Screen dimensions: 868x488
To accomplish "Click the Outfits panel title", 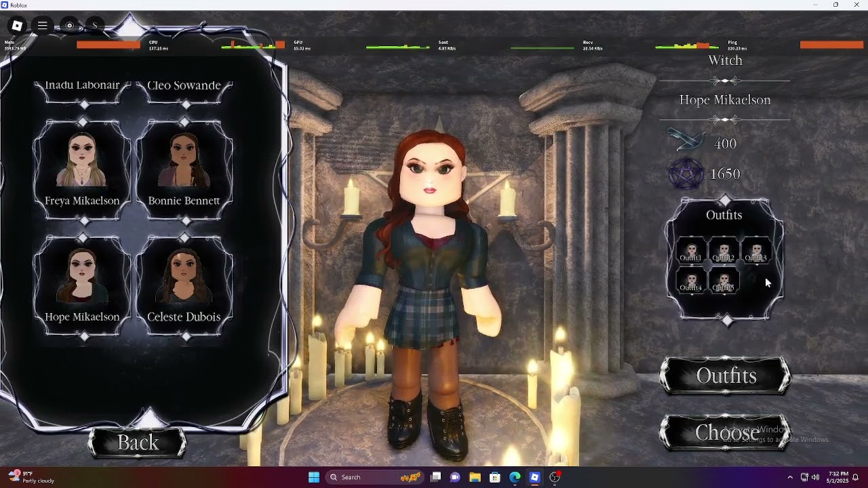I will tap(724, 215).
